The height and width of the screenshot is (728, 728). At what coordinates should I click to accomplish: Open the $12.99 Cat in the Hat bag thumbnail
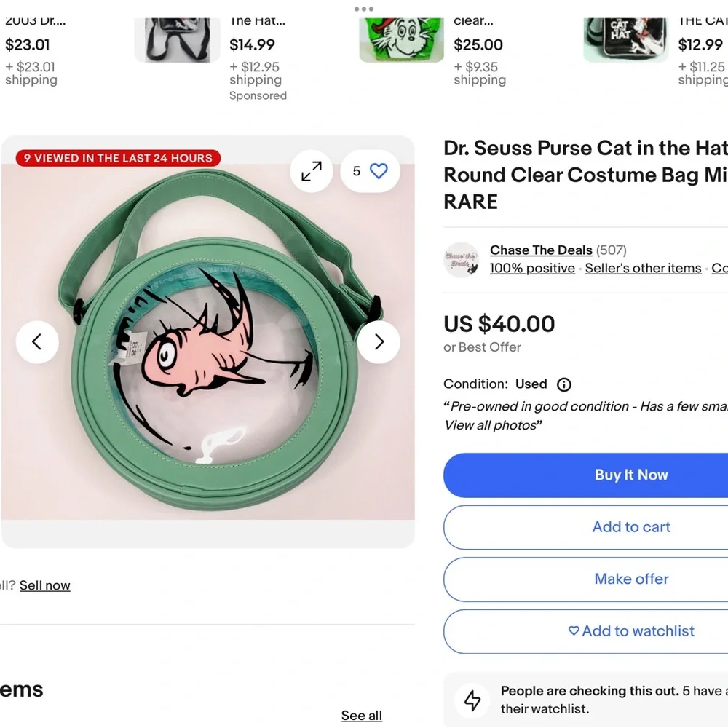pyautogui.click(x=625, y=40)
